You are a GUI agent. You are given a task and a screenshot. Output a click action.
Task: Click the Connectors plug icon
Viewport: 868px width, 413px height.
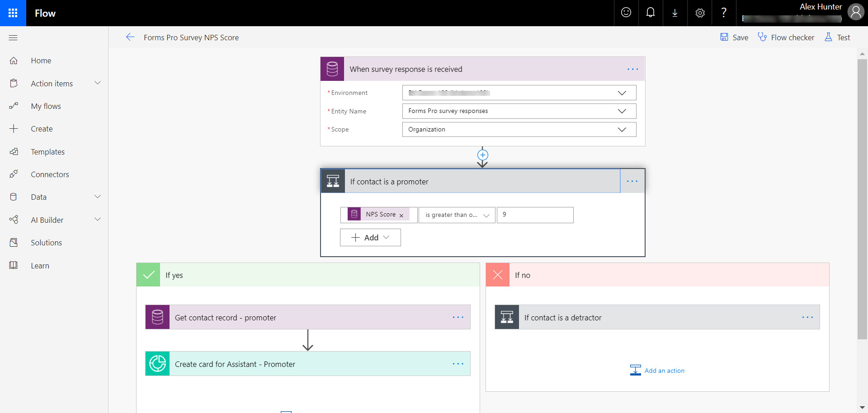click(14, 174)
